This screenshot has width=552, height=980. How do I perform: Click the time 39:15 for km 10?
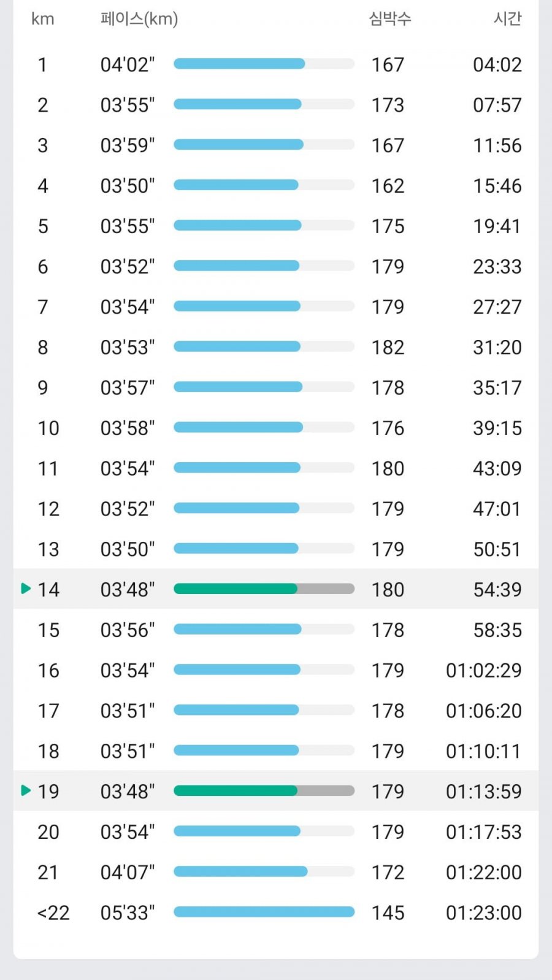pos(497,428)
